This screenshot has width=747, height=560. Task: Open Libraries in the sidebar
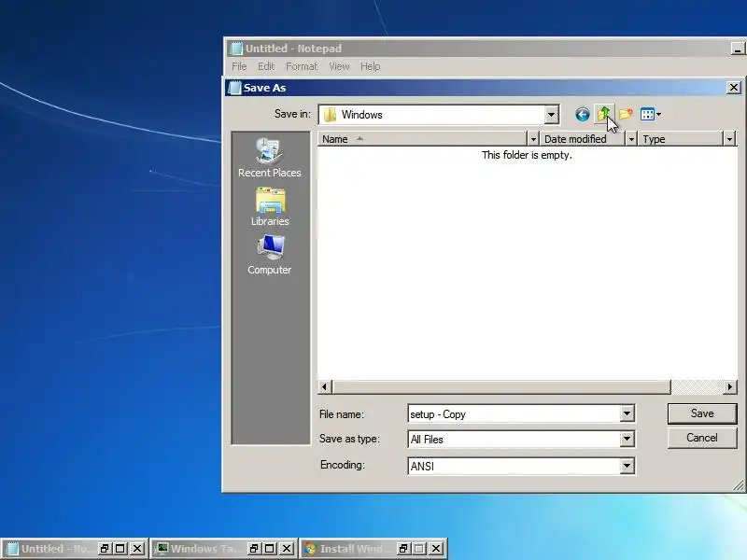coord(270,206)
